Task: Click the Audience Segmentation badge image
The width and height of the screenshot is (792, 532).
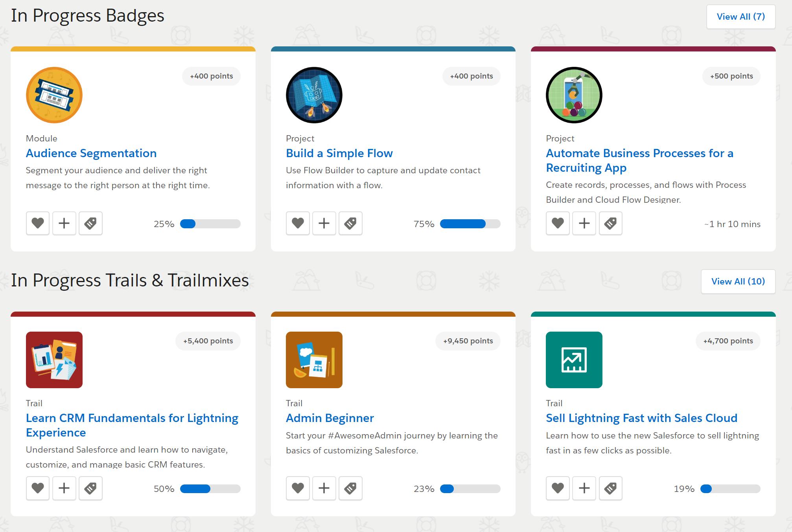Action: coord(54,95)
